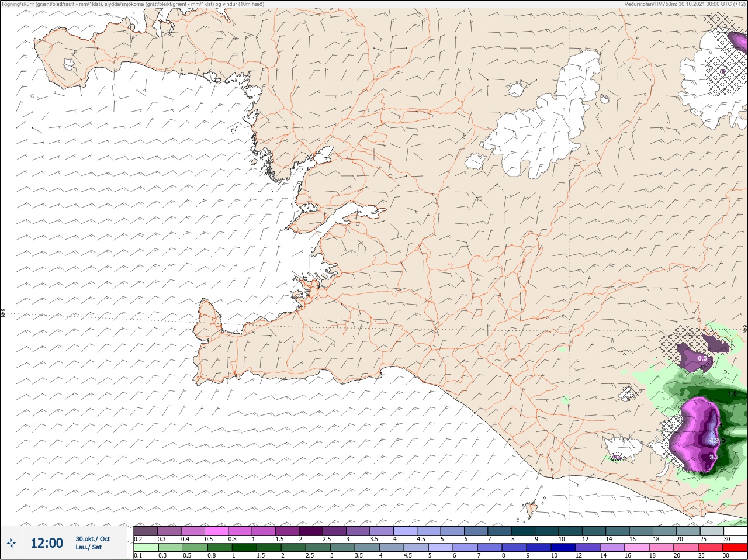Pick the 30 white snow scale swatch

point(736,531)
